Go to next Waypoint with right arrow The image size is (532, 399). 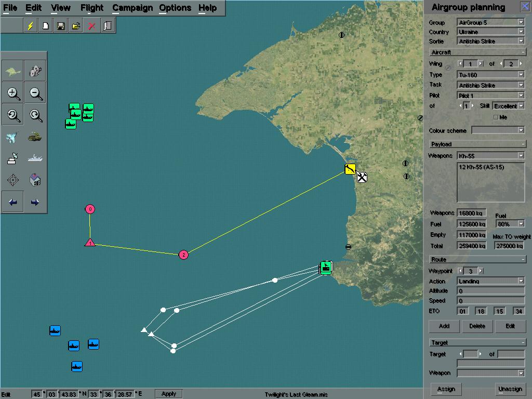click(x=481, y=271)
